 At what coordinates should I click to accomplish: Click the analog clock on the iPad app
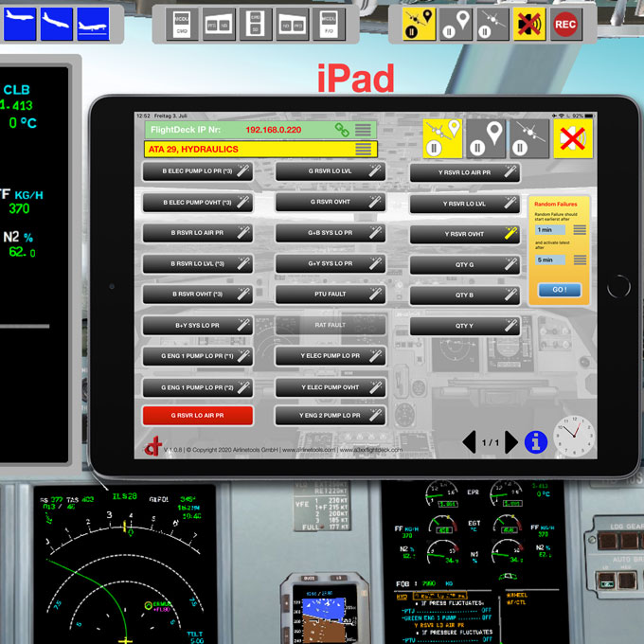[574, 436]
